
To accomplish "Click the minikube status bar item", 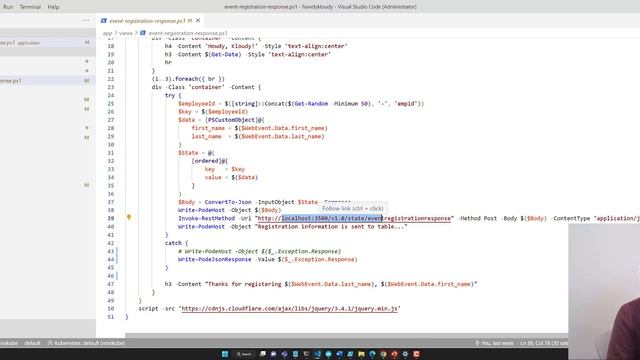I will click(9, 343).
